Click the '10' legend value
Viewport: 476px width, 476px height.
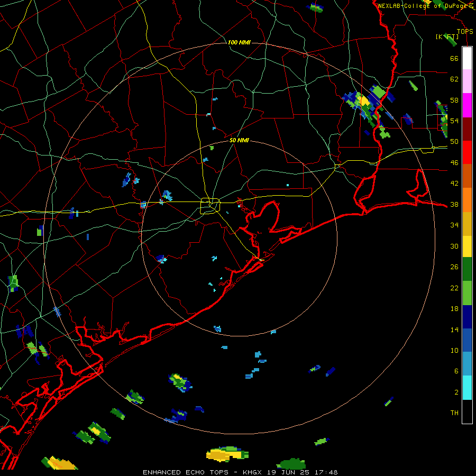(454, 350)
